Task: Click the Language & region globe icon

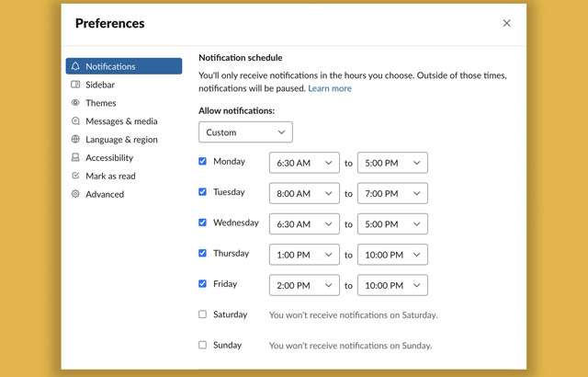Action: pos(75,140)
